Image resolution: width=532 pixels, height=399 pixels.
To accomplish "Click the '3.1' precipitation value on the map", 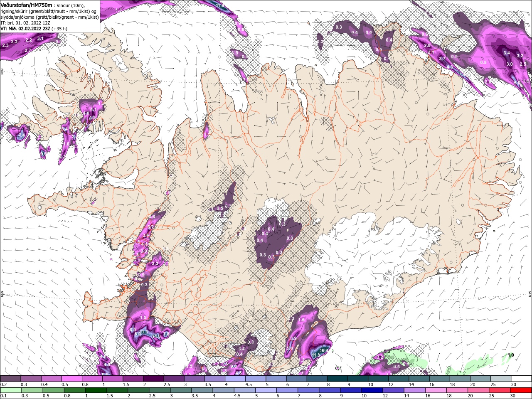I will 40,39.
